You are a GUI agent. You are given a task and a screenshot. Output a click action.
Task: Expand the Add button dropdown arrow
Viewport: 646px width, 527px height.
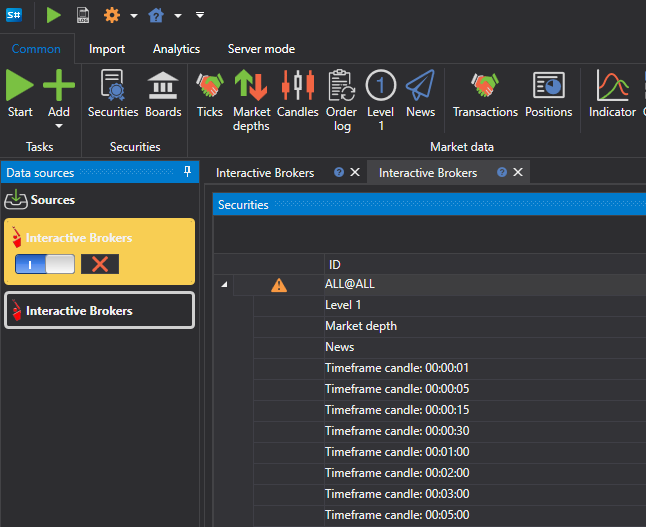point(59,126)
